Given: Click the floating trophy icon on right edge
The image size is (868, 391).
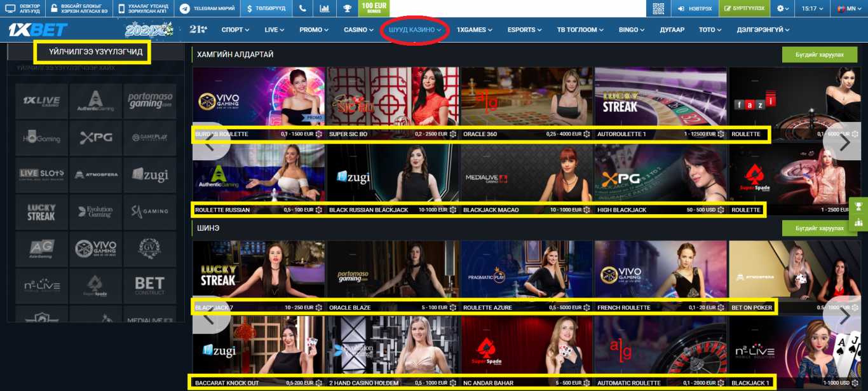Looking at the screenshot, I should 858,206.
